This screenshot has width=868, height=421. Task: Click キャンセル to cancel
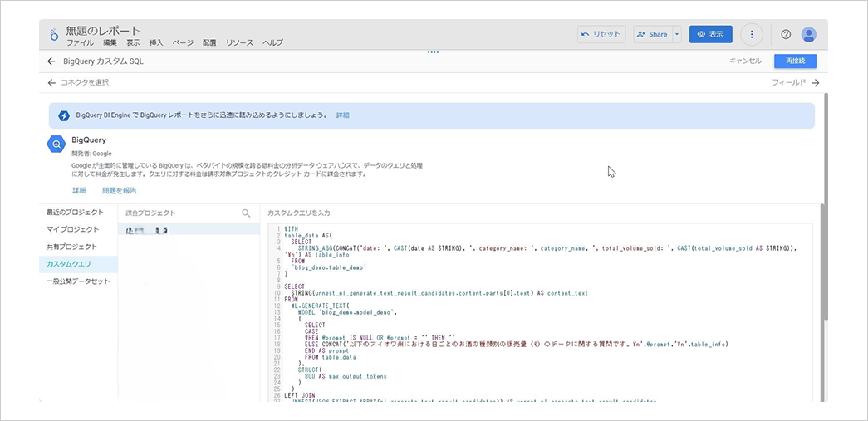[745, 61]
